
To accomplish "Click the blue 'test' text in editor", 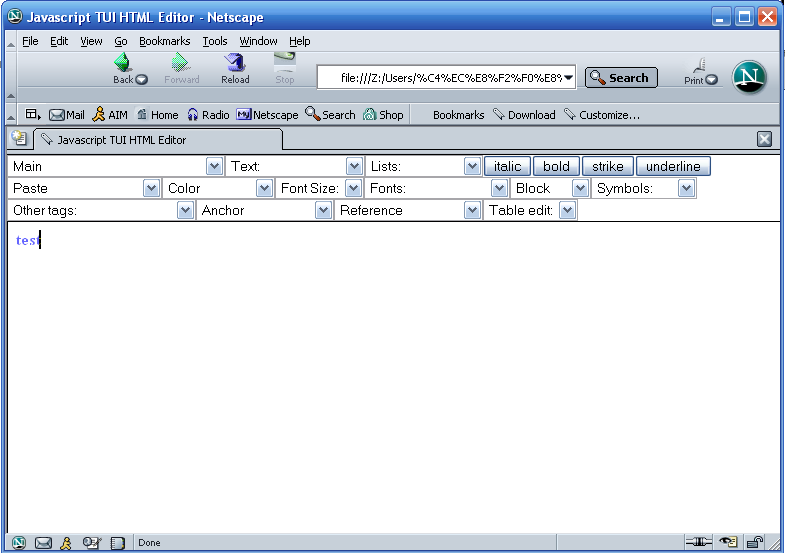I will [28, 241].
